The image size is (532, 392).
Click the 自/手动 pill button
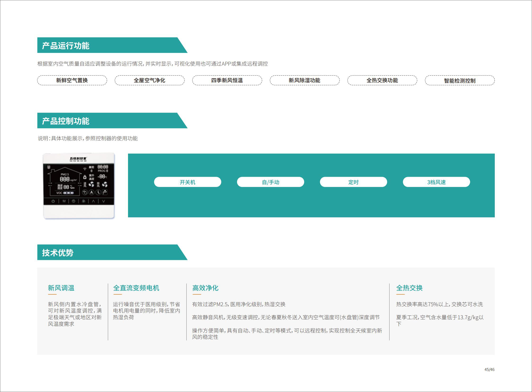tap(271, 182)
